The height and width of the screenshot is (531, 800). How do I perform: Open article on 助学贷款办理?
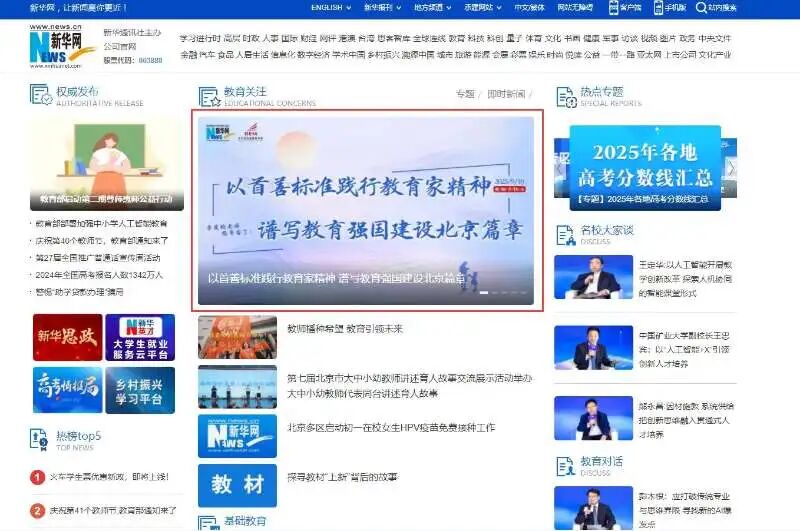point(80,292)
